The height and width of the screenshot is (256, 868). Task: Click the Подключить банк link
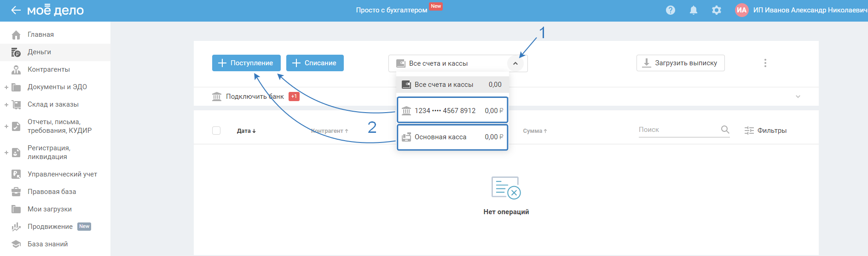pos(255,97)
